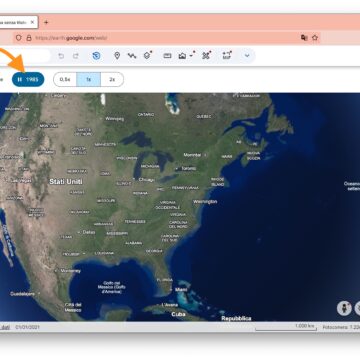
Task: Click the 1.000 km scale bar
Action: pos(285,327)
